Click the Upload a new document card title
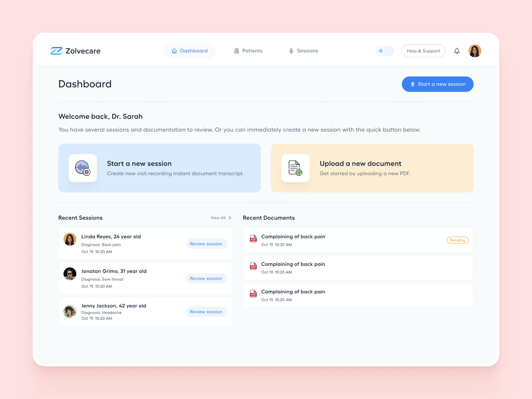The image size is (532, 399). click(360, 163)
